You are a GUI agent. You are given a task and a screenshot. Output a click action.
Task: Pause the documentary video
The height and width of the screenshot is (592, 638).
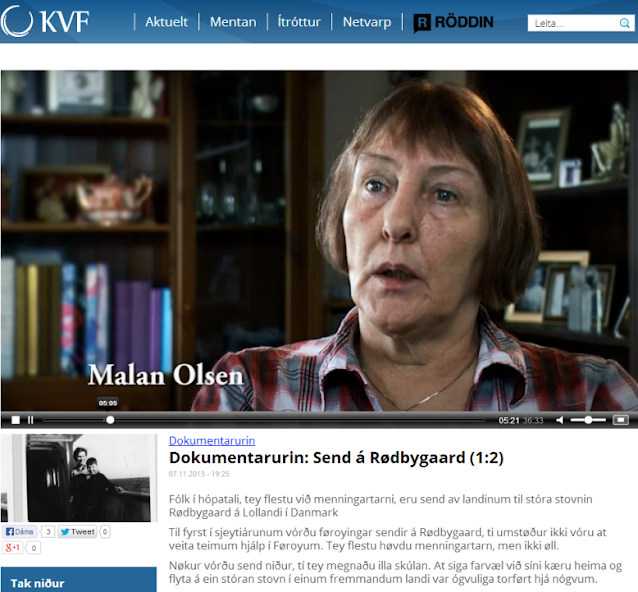[31, 420]
